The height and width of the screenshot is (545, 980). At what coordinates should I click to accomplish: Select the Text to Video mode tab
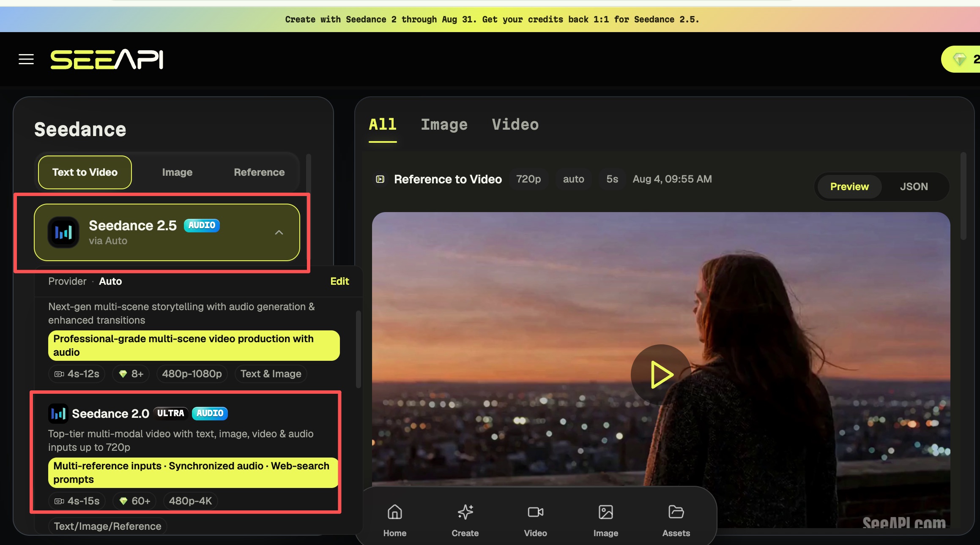pyautogui.click(x=85, y=172)
